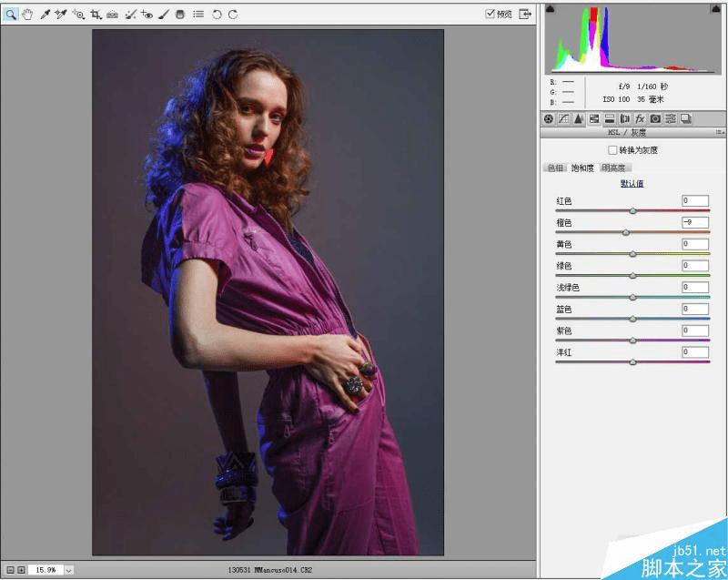The width and height of the screenshot is (728, 580).
Task: Open the Camera Calibration panel icon
Action: (x=655, y=118)
